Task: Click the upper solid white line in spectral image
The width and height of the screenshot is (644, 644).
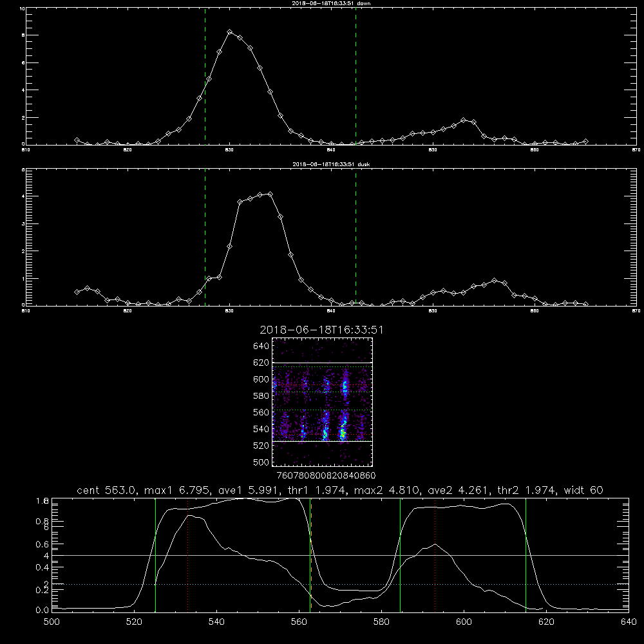Action: (323, 363)
